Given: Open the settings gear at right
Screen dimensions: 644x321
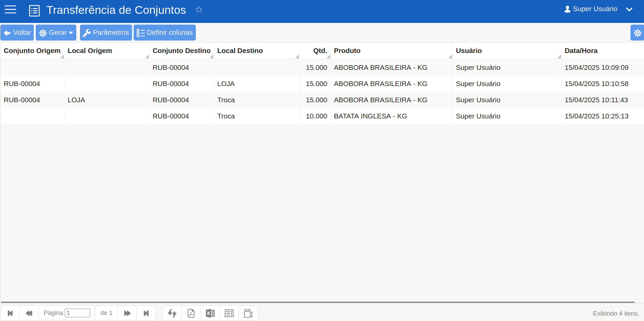Looking at the screenshot, I should point(637,33).
